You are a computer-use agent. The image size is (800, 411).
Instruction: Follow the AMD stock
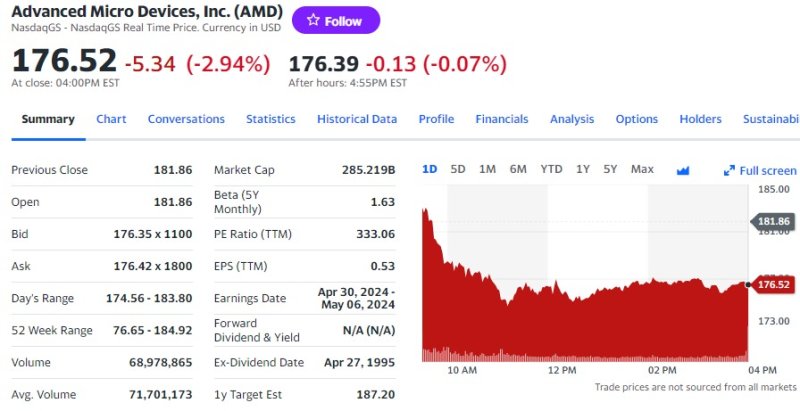336,20
